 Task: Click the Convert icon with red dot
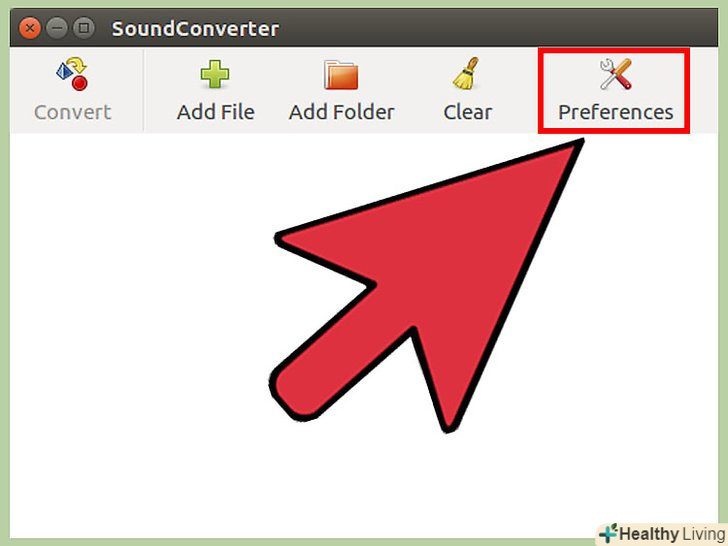[x=72, y=74]
